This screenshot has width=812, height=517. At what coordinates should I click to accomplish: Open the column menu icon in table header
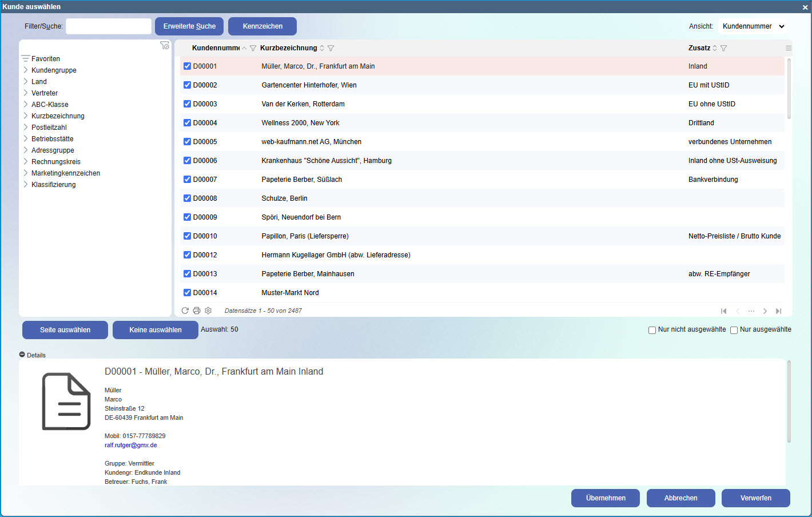[x=789, y=48]
